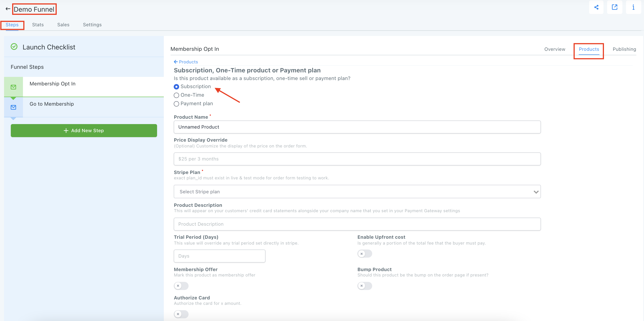644x321 pixels.
Task: Expand the Select Stripe plan dropdown
Action: click(357, 192)
